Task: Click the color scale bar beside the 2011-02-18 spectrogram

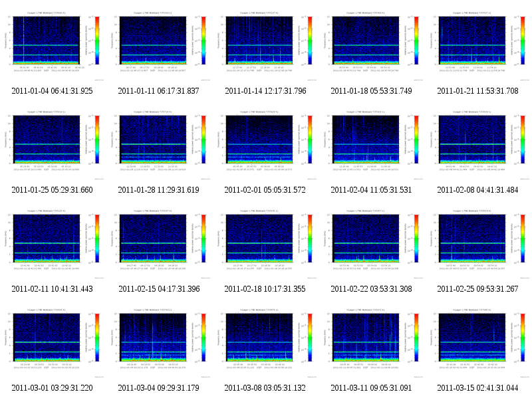Action: point(310,239)
